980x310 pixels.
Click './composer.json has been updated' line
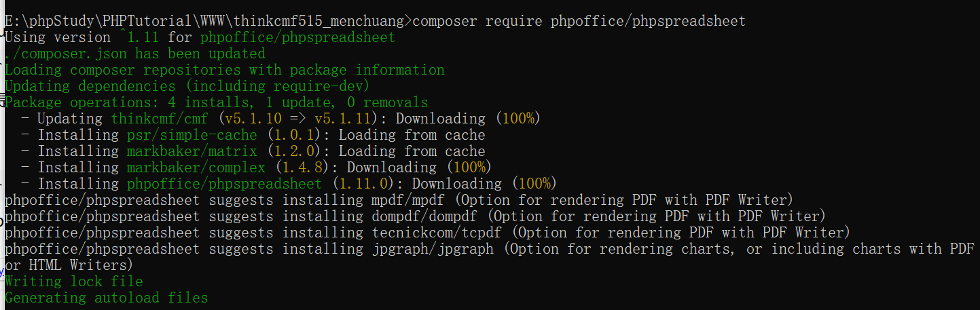pos(134,54)
